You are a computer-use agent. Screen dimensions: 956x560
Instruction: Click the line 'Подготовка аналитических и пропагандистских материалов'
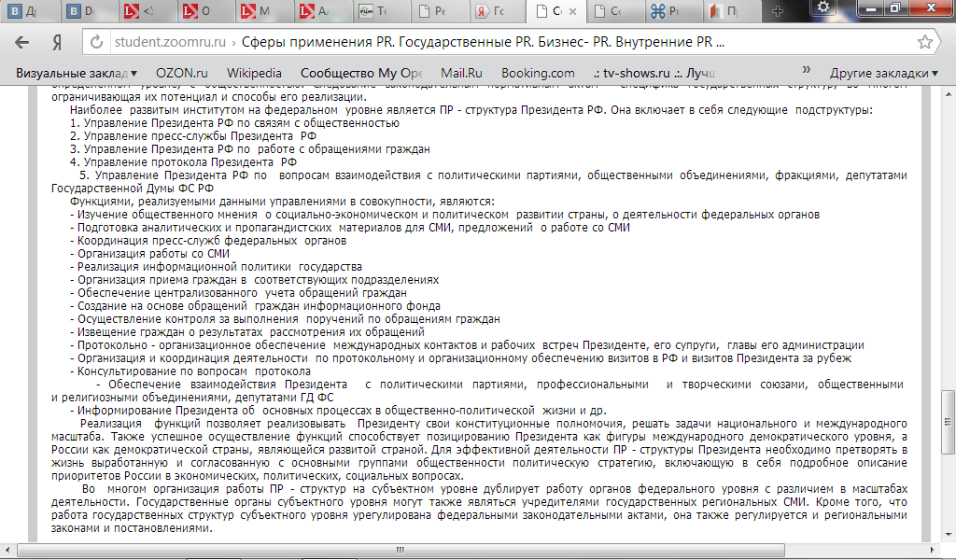[x=350, y=228]
